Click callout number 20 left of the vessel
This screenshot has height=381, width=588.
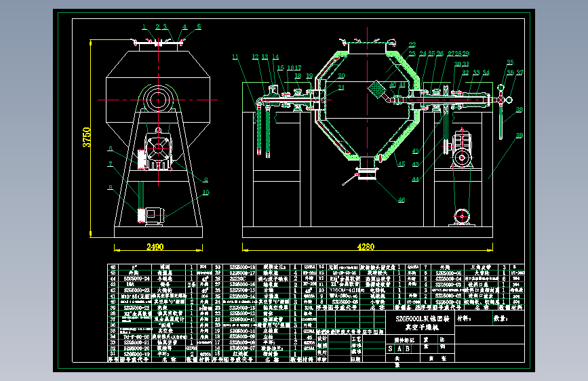(x=341, y=76)
